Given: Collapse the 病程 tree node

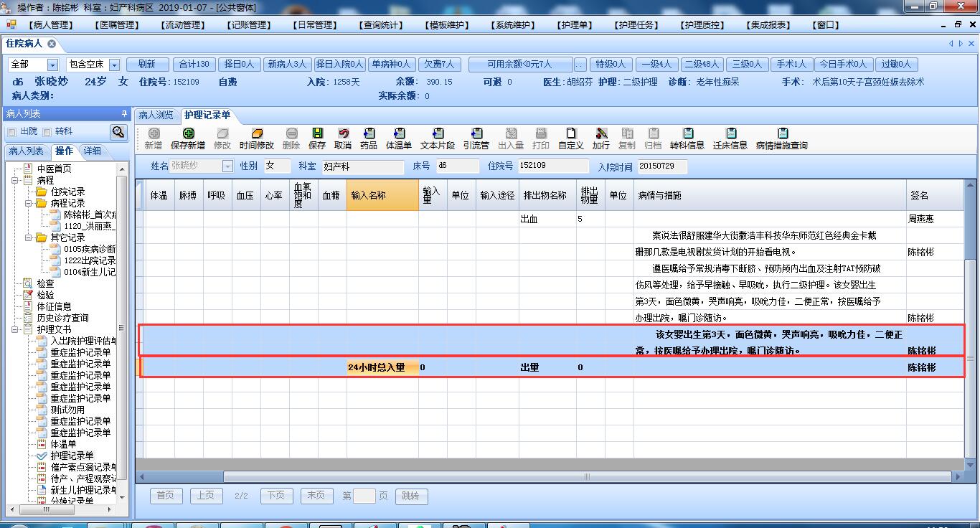Looking at the screenshot, I should (x=16, y=180).
